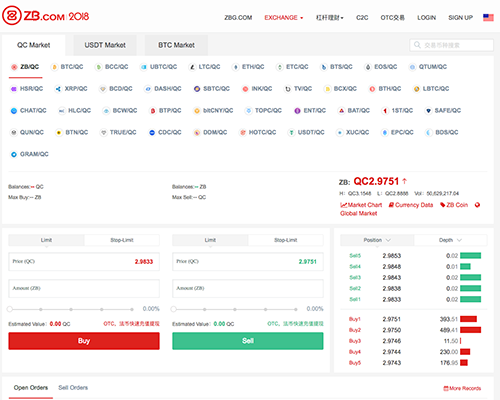500x400 pixels.
Task: Expand the Position dropdown in order book
Action: pyautogui.click(x=377, y=240)
